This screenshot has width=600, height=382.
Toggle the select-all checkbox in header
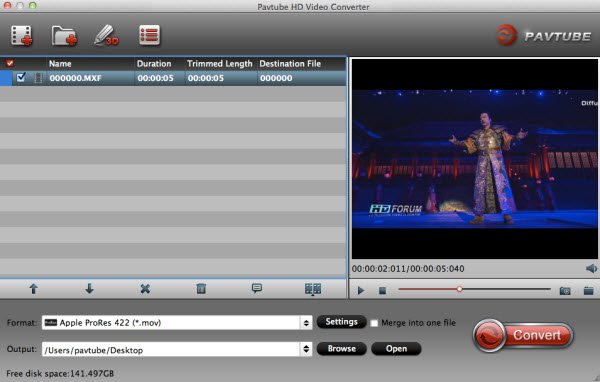click(10, 63)
